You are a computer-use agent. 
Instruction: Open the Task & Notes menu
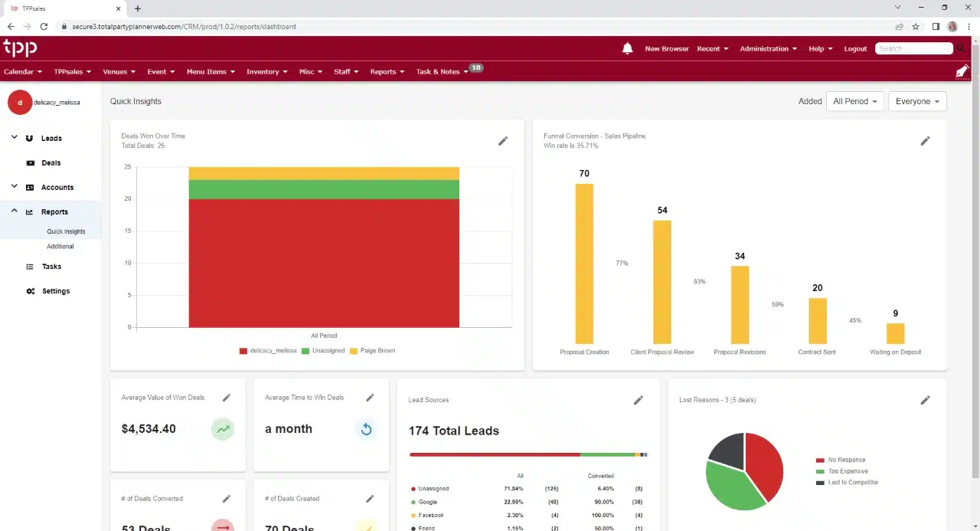[442, 71]
